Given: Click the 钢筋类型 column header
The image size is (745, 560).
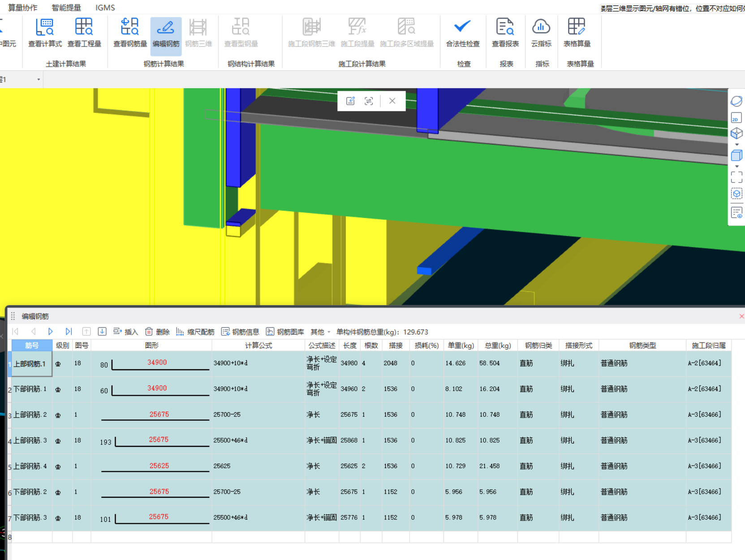Looking at the screenshot, I should tap(642, 345).
